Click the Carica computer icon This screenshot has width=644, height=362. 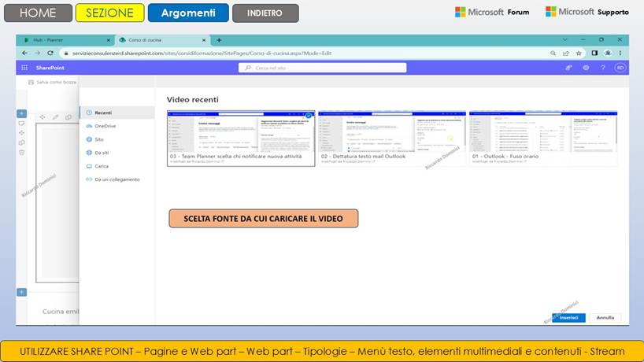[x=89, y=166]
